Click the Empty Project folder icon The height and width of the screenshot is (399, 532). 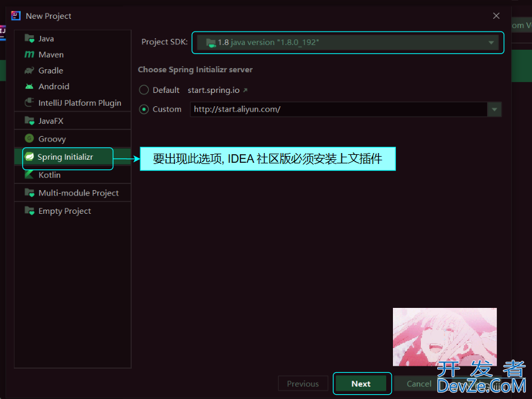[x=30, y=211]
